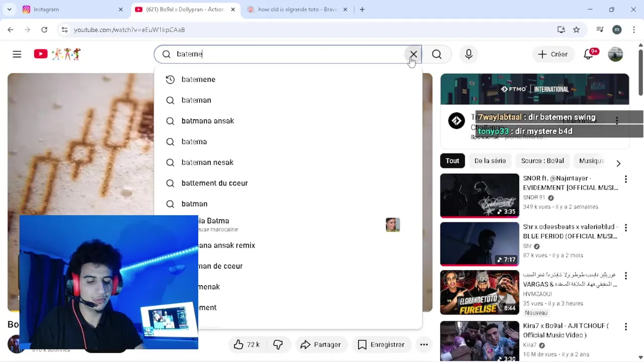Open site info icon in address bar
Image resolution: width=644 pixels, height=362 pixels.
click(64, 30)
